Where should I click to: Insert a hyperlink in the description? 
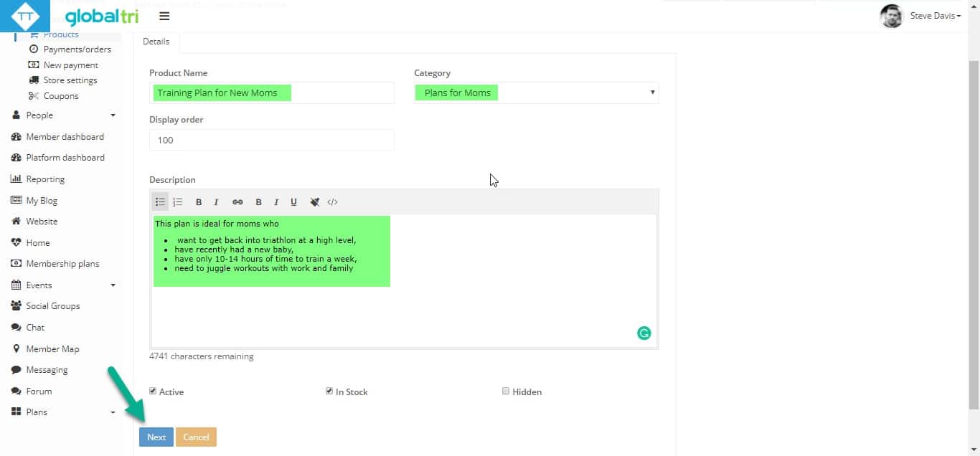coord(237,202)
